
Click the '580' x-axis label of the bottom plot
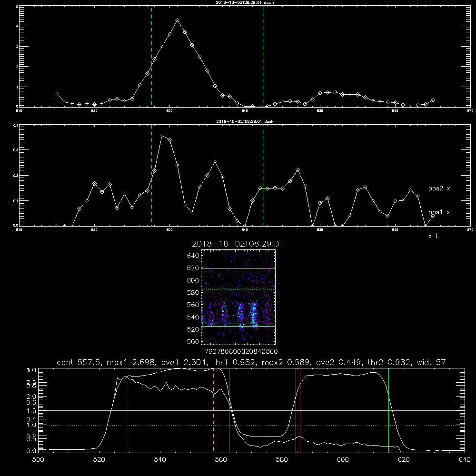click(x=282, y=460)
